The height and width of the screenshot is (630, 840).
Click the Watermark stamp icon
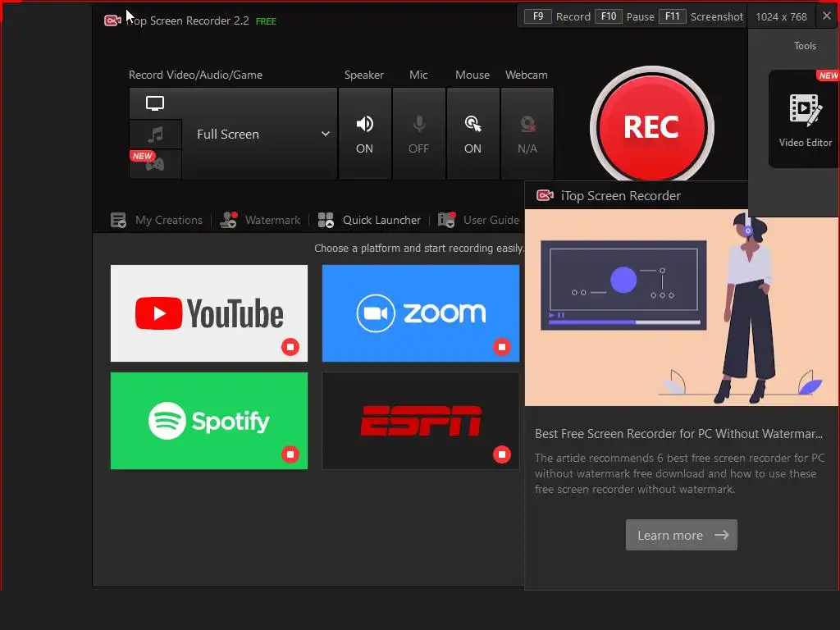pos(229,220)
